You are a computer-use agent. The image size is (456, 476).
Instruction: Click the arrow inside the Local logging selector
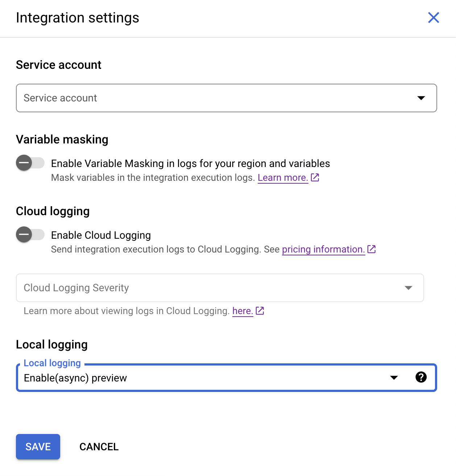[x=394, y=378]
